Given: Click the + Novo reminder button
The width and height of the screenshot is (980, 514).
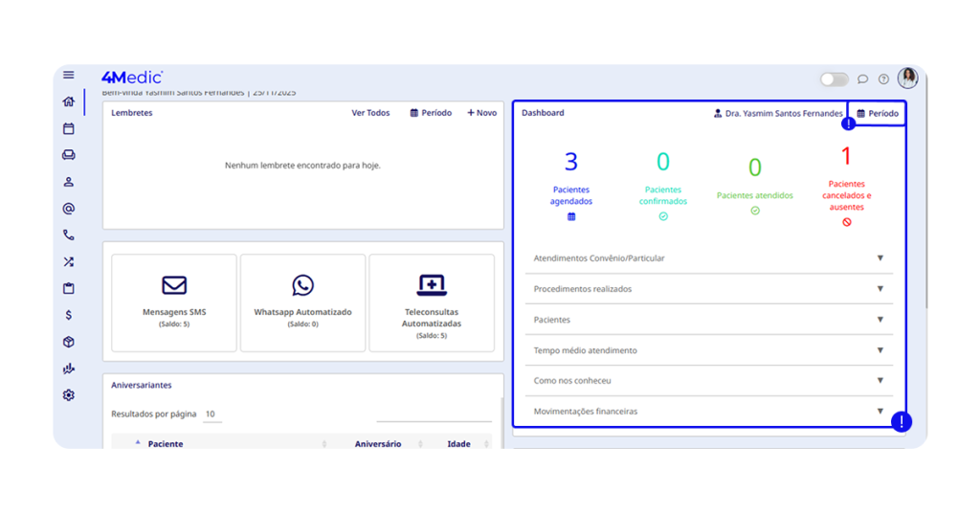Looking at the screenshot, I should pos(481,113).
